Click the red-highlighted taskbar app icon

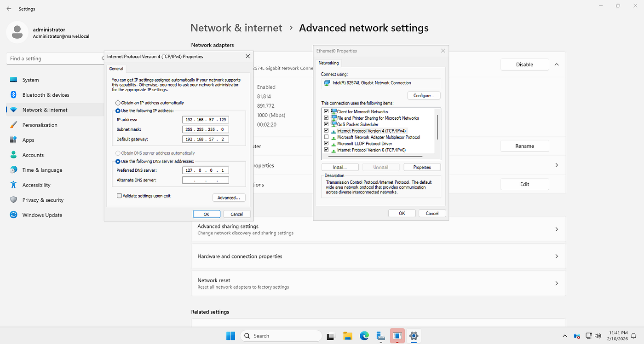click(x=397, y=336)
